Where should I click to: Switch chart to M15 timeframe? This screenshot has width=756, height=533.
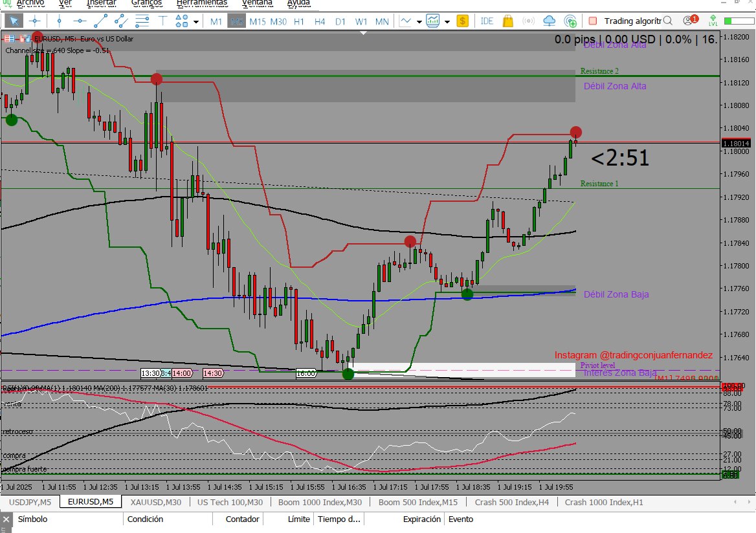tap(258, 21)
